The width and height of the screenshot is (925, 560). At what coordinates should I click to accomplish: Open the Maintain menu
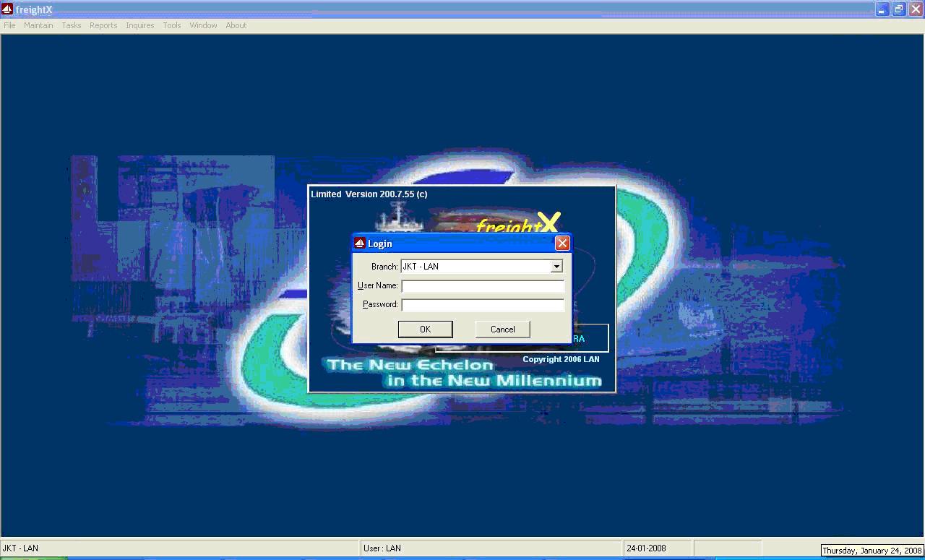pyautogui.click(x=38, y=25)
